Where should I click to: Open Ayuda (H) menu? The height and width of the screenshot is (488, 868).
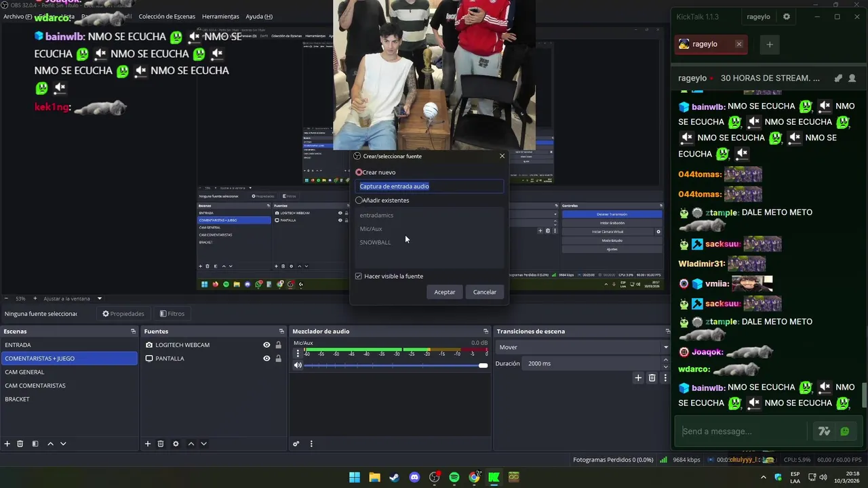pyautogui.click(x=259, y=16)
